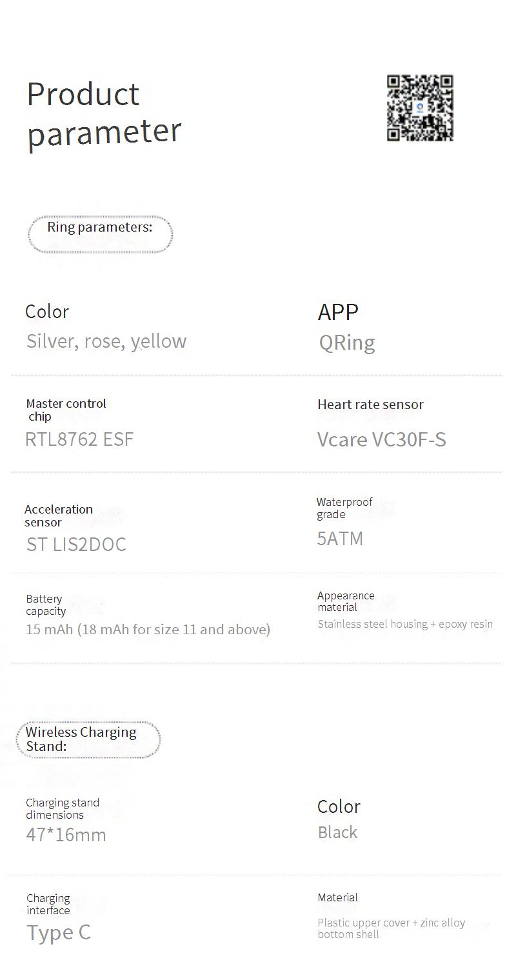This screenshot has height=980, width=516.
Task: Click the Black color value
Action: point(337,832)
